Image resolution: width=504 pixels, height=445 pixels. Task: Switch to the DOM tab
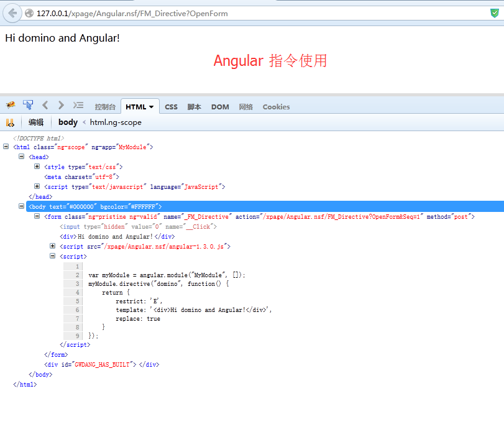click(x=220, y=107)
